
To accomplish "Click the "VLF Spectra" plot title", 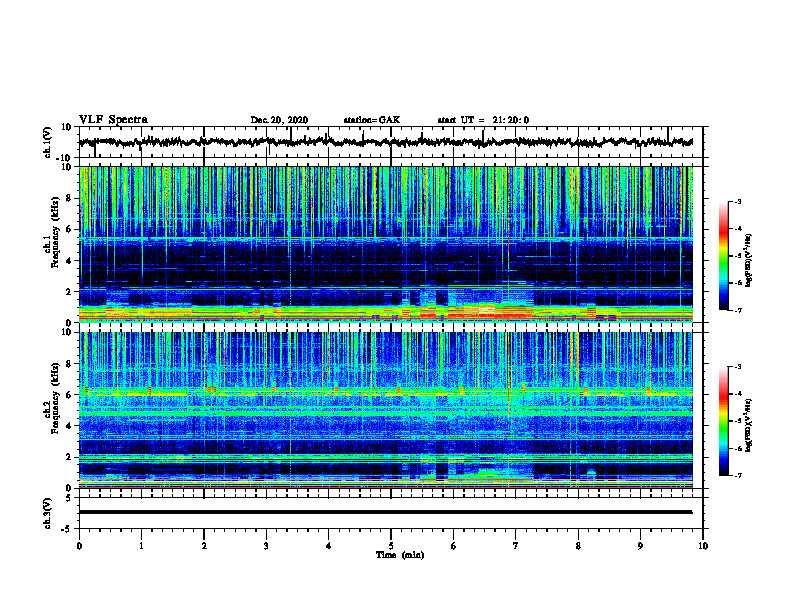I will click(113, 120).
